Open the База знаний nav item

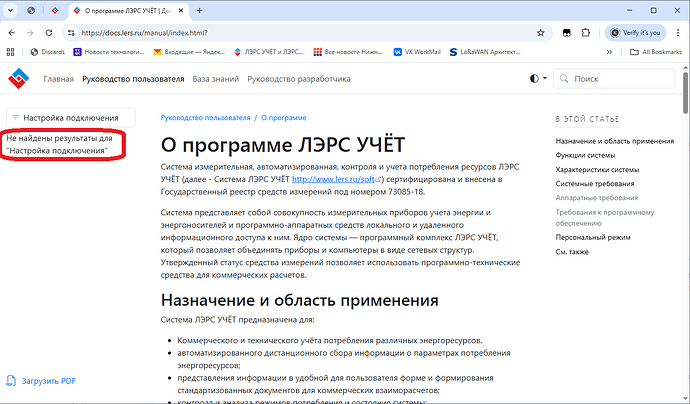(216, 79)
